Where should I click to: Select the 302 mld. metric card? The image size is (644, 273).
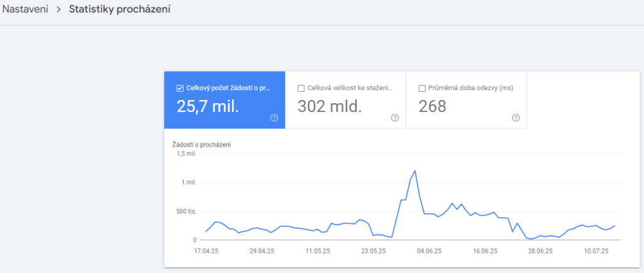point(345,100)
